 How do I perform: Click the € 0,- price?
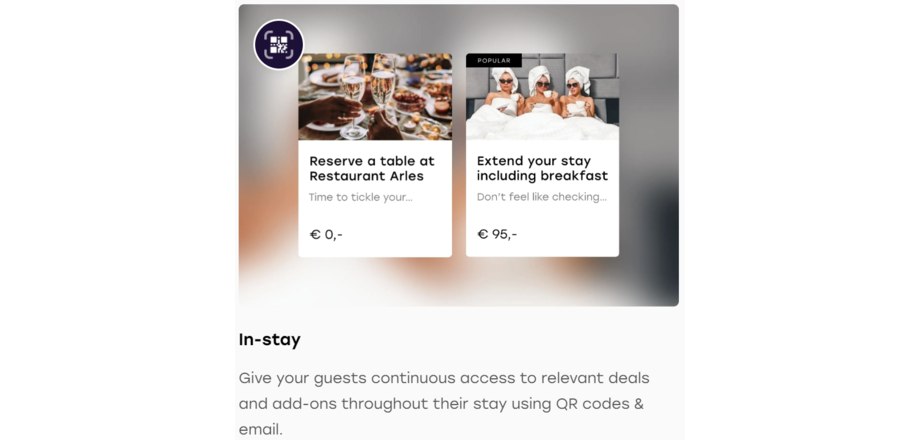tap(326, 235)
